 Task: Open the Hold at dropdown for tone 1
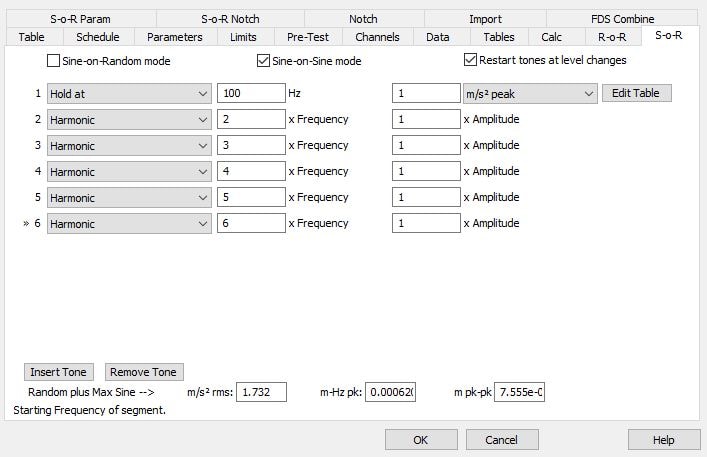tap(129, 94)
